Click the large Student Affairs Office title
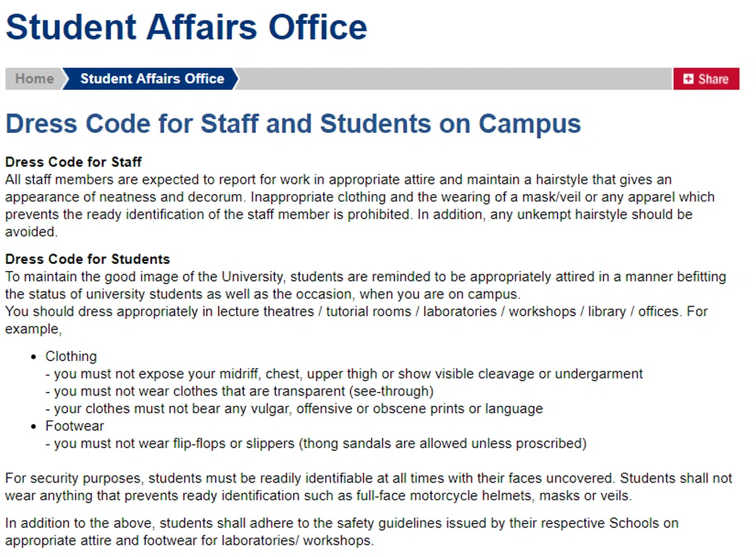This screenshot has height=557, width=756. click(x=186, y=28)
